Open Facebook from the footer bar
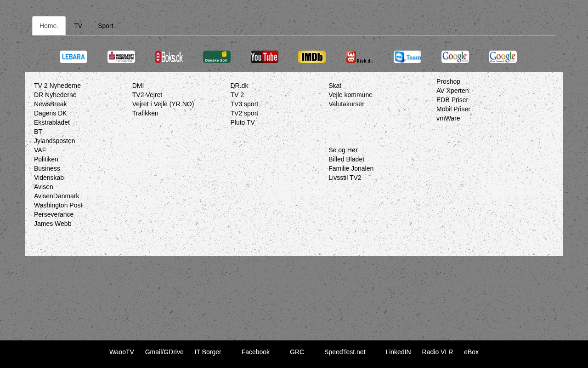Image resolution: width=588 pixels, height=368 pixels. pos(255,352)
